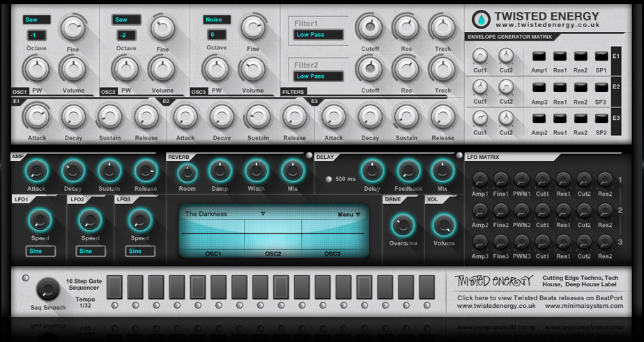Open OSC1 waveform selector showing Saw
This screenshot has width=644, height=342.
36,20
